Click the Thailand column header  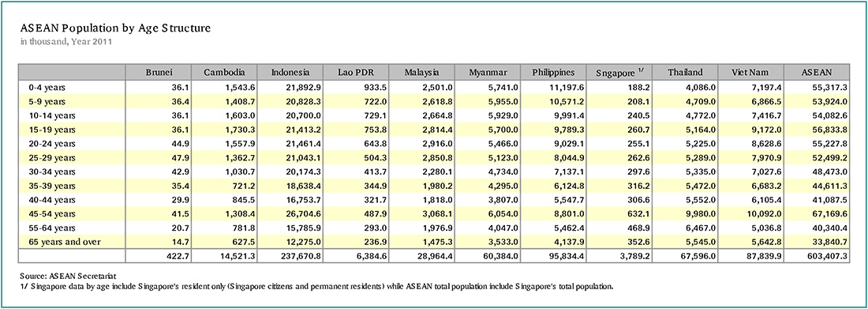(x=685, y=72)
